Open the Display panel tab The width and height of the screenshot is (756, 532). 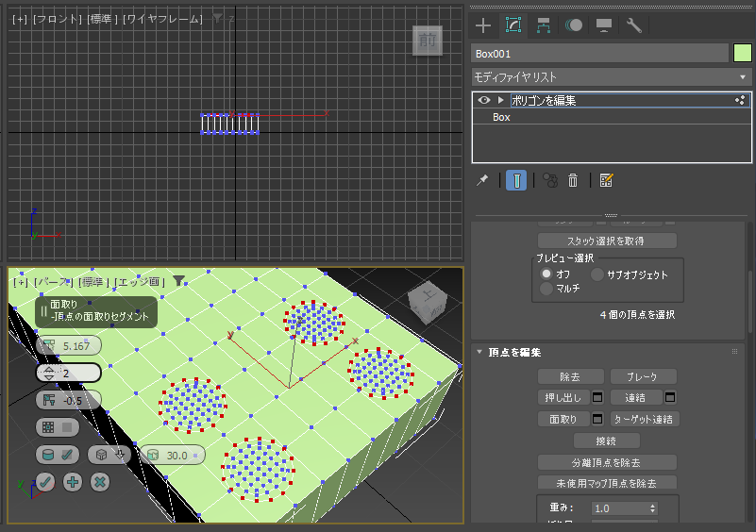(x=604, y=25)
